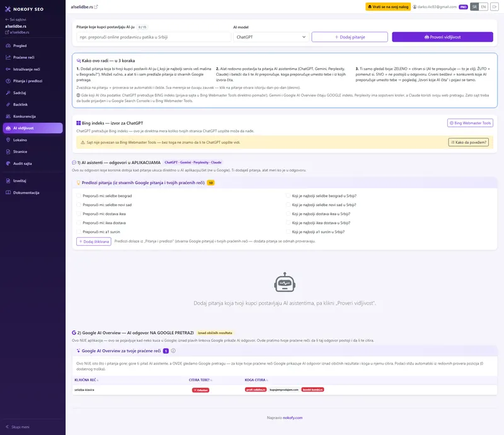Viewport: 504px width, 435px height.
Task: Check 'Koji je najbolji selidbe beograd u Srbiji?'
Action: [288, 195]
